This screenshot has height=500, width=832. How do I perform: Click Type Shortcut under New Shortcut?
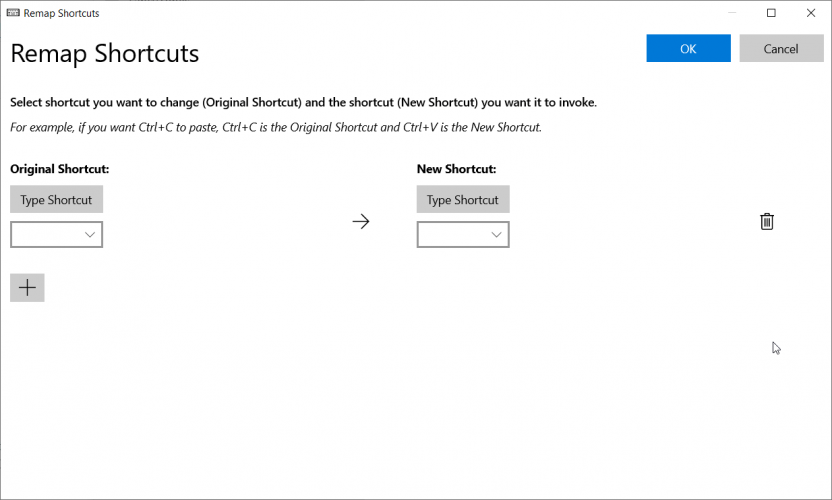click(463, 199)
